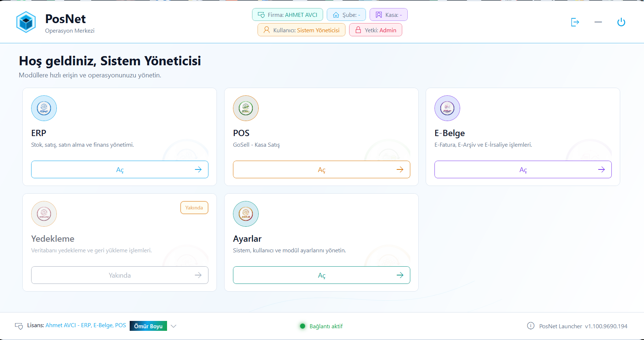Click the POS card title
Image resolution: width=644 pixels, height=340 pixels.
(x=241, y=133)
